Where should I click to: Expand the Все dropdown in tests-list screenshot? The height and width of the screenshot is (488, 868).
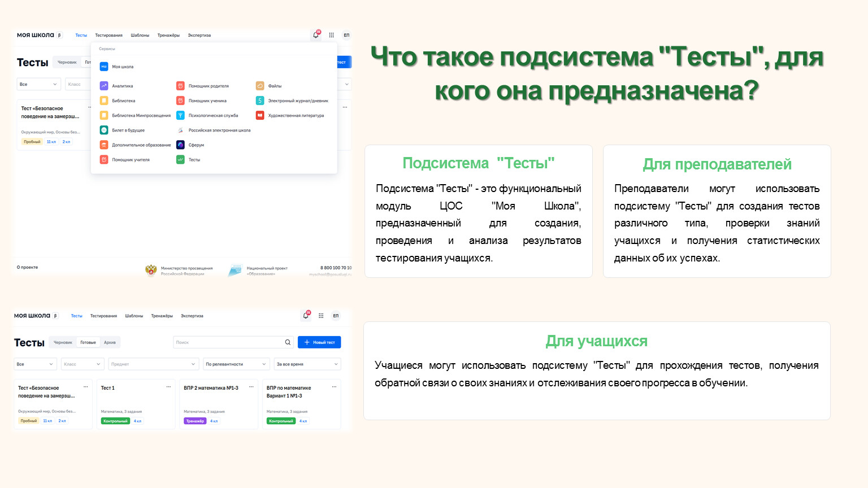35,364
